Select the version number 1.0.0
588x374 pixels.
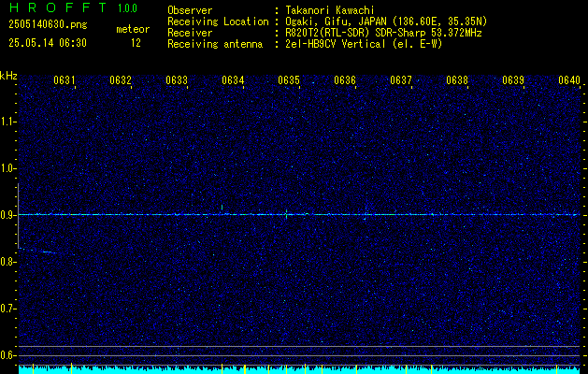coord(127,8)
